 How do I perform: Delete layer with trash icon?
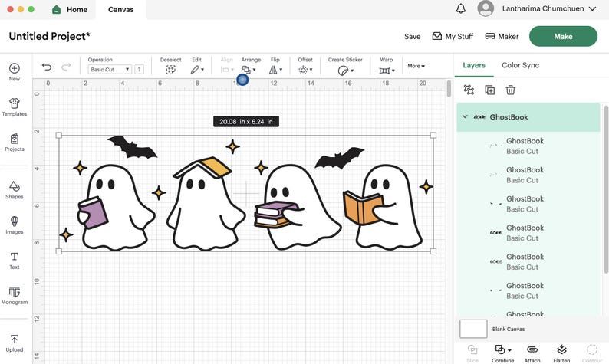[510, 90]
